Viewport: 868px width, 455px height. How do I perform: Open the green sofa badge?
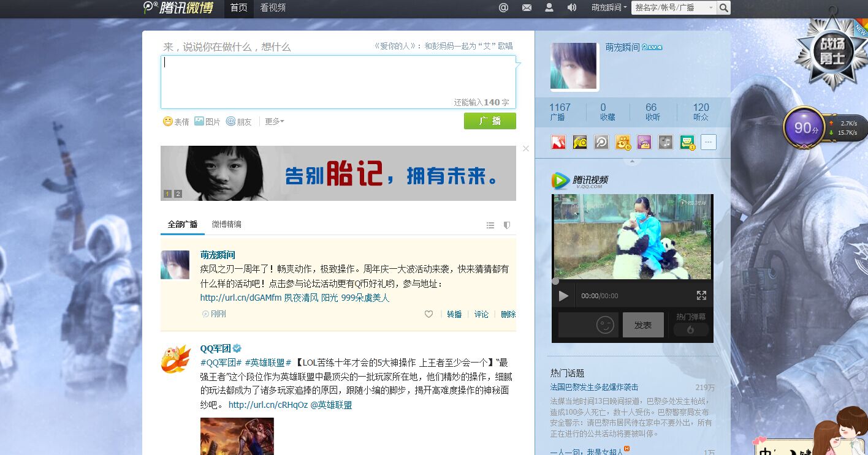pyautogui.click(x=687, y=142)
